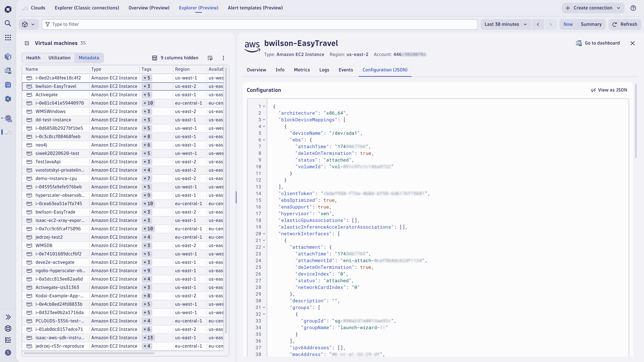Collapse groups array fold at line 31
Viewport: 644px width, 362px height.
tap(264, 308)
